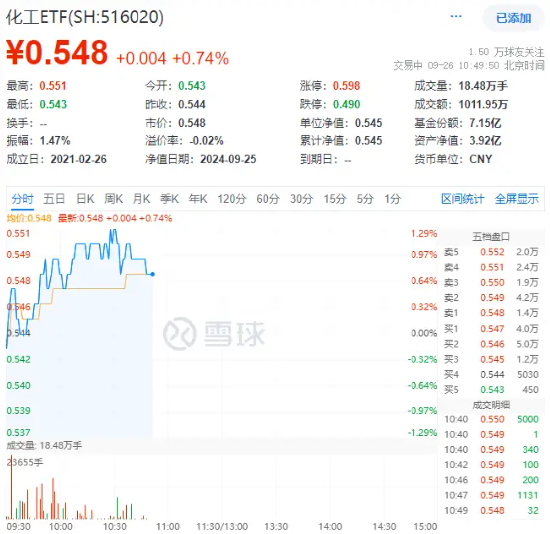550x534 pixels.
Task: Open 区间统计 range statistics
Action: click(462, 199)
